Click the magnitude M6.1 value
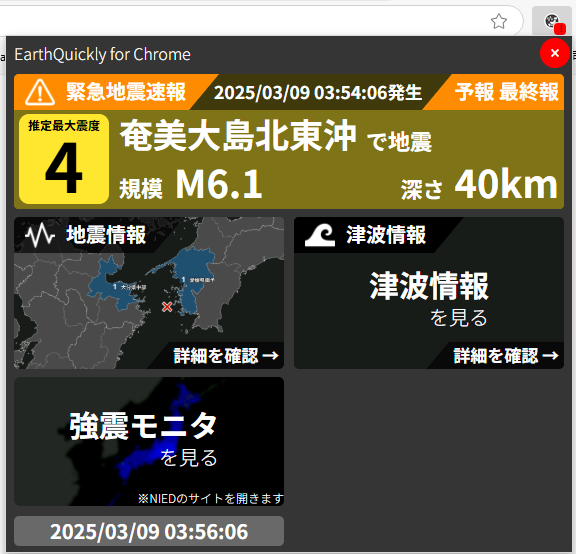Image resolution: width=576 pixels, height=554 pixels. 219,184
